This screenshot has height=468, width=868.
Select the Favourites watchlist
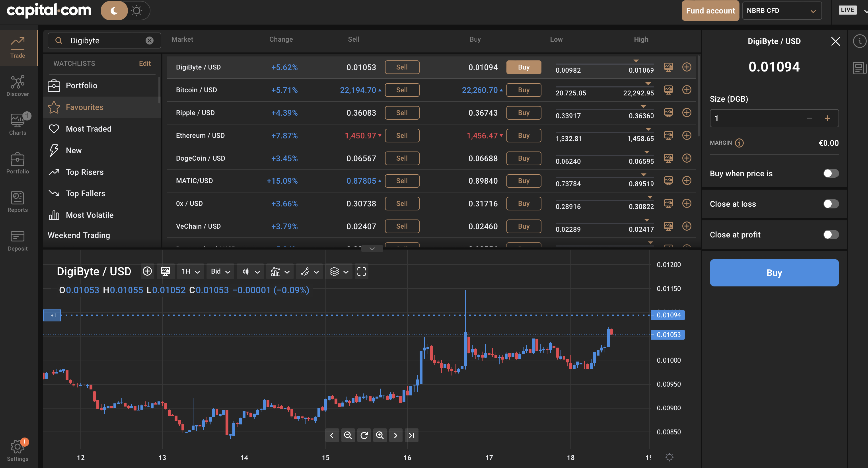pyautogui.click(x=102, y=107)
